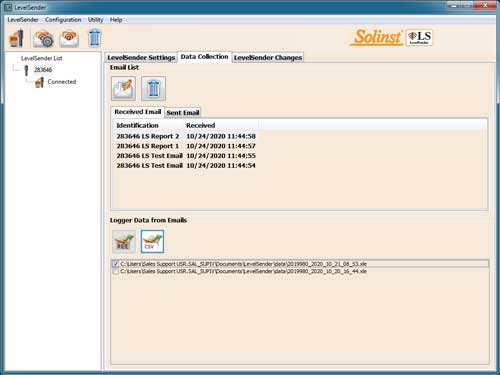Select 283646 in LevelSender List tree
This screenshot has height=375, width=500.
coord(43,70)
